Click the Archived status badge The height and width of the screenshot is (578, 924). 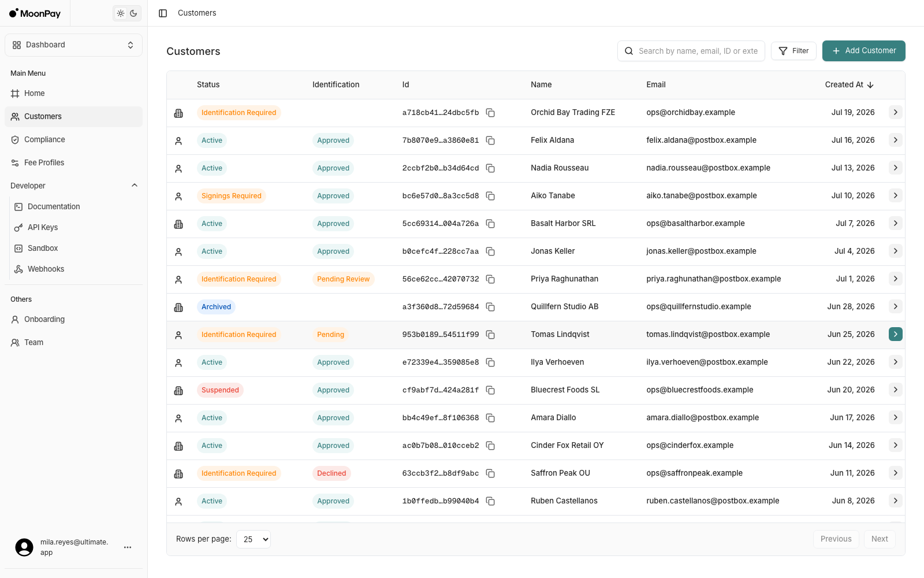pyautogui.click(x=216, y=307)
